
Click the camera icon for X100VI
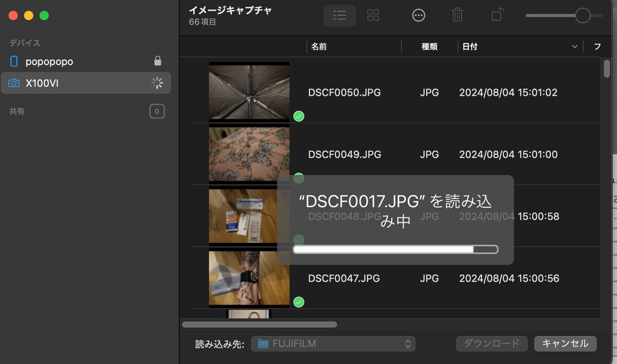pyautogui.click(x=14, y=83)
